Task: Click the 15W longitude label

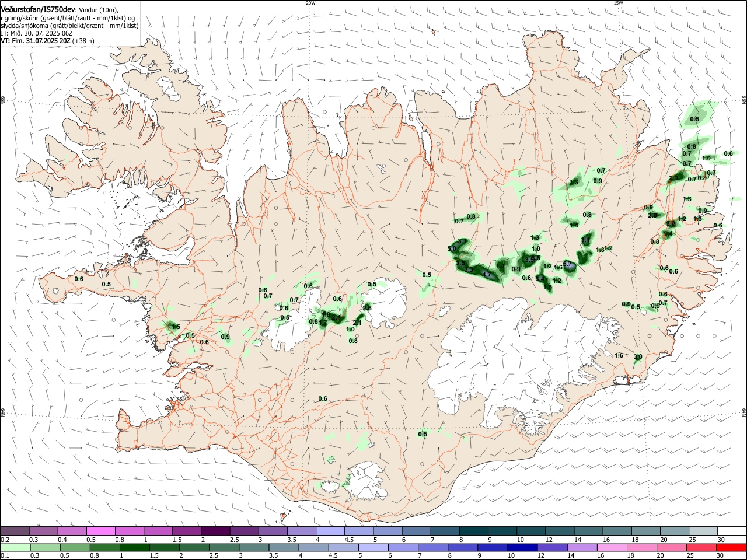Action: pos(618,3)
